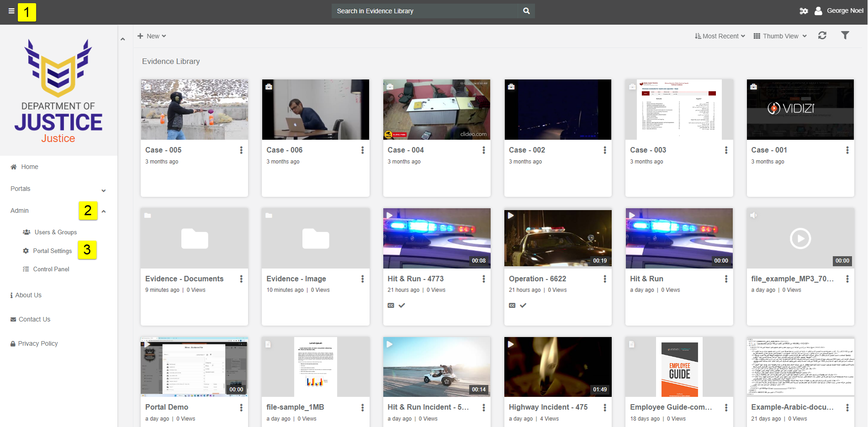
Task: Open options menu for file_example_MP3 card
Action: click(847, 279)
